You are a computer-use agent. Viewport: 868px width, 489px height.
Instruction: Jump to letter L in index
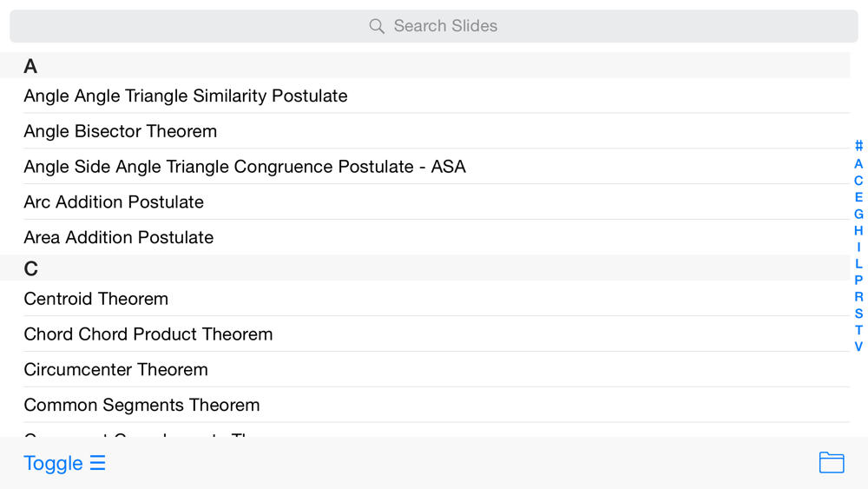coord(858,263)
